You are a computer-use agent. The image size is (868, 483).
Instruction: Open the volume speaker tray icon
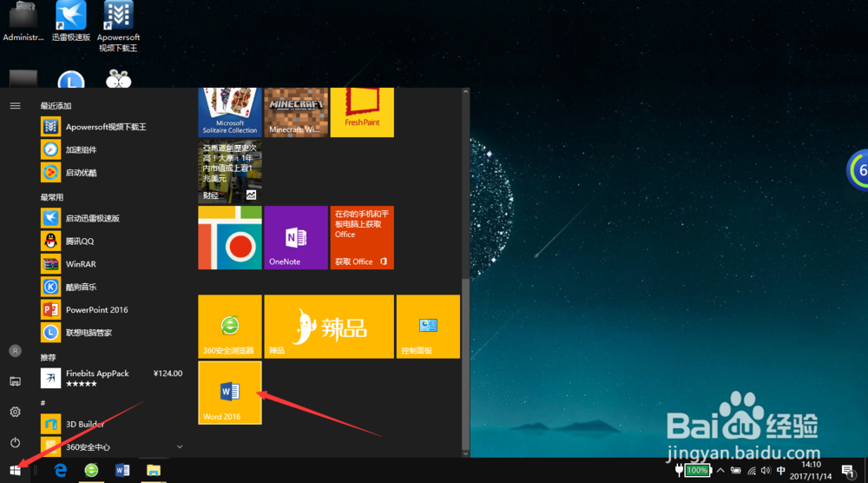coord(766,471)
